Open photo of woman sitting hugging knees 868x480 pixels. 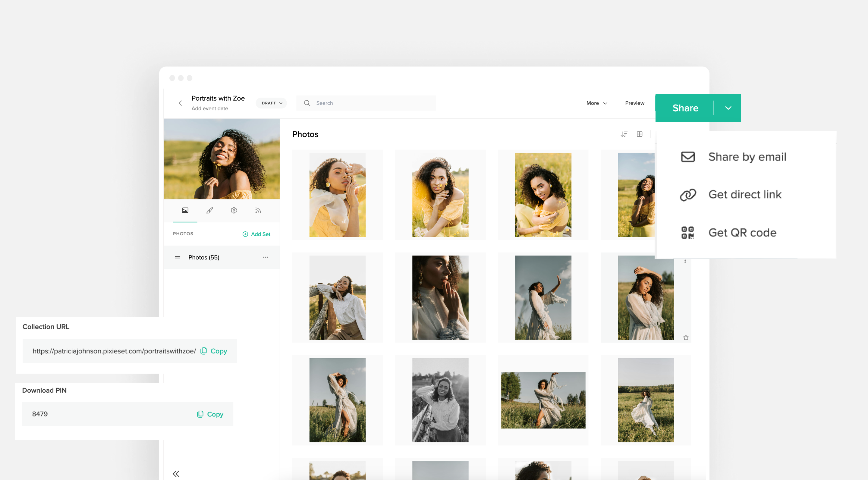pos(543,195)
